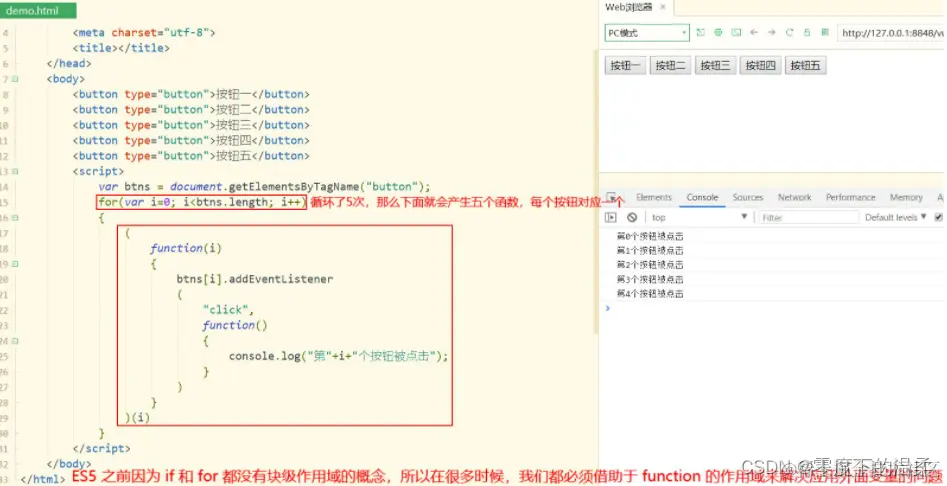Close the Web浏览器 tab

coord(663,7)
